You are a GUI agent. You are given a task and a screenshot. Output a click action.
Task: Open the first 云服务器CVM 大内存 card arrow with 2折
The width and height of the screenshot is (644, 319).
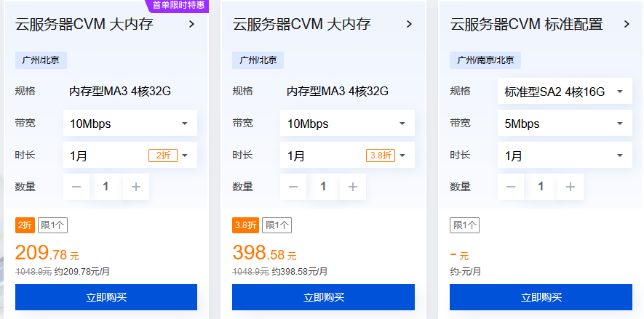[x=191, y=24]
